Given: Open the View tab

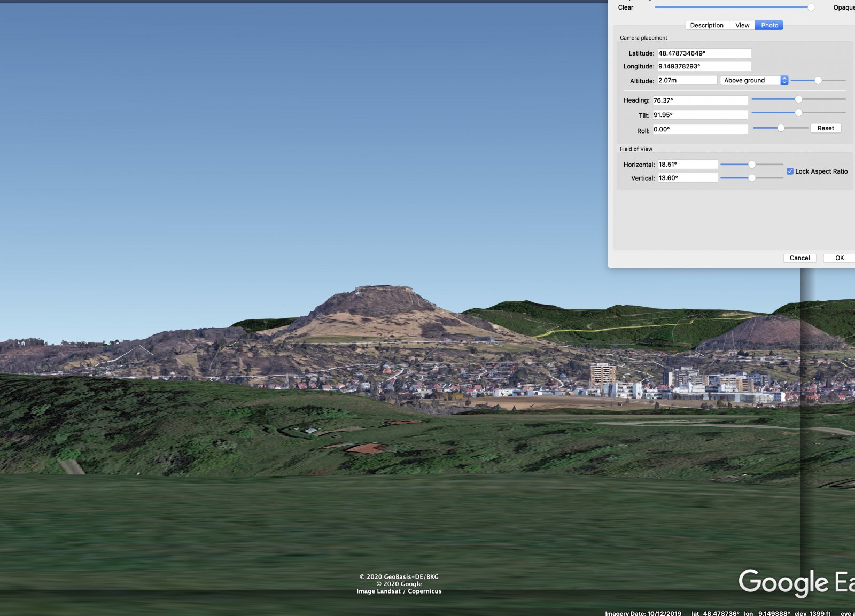Looking at the screenshot, I should [x=742, y=25].
